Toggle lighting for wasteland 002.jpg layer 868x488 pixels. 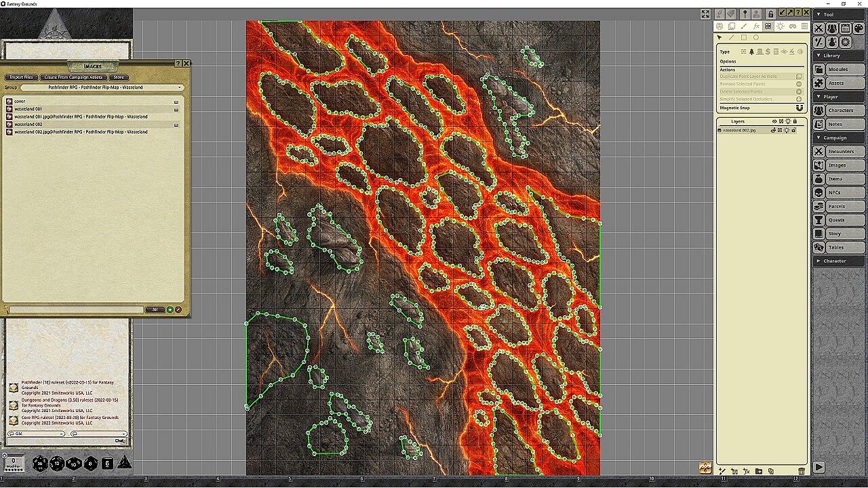coord(788,130)
